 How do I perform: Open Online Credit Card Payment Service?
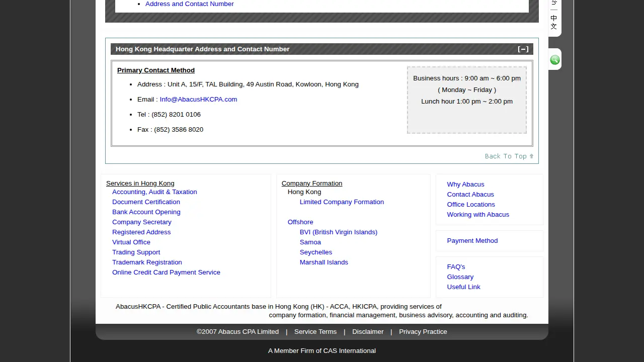(x=166, y=273)
